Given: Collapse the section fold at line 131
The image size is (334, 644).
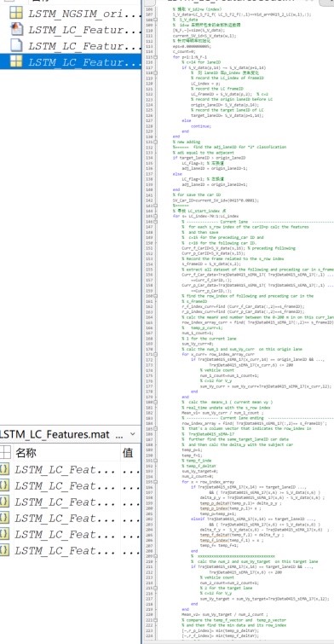Looking at the screenshot, I should 155,142.
